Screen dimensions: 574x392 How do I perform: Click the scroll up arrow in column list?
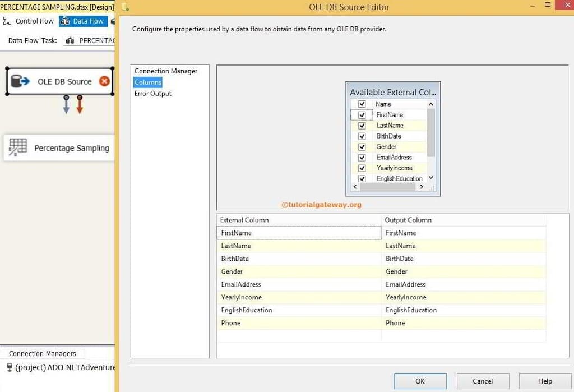coord(431,104)
